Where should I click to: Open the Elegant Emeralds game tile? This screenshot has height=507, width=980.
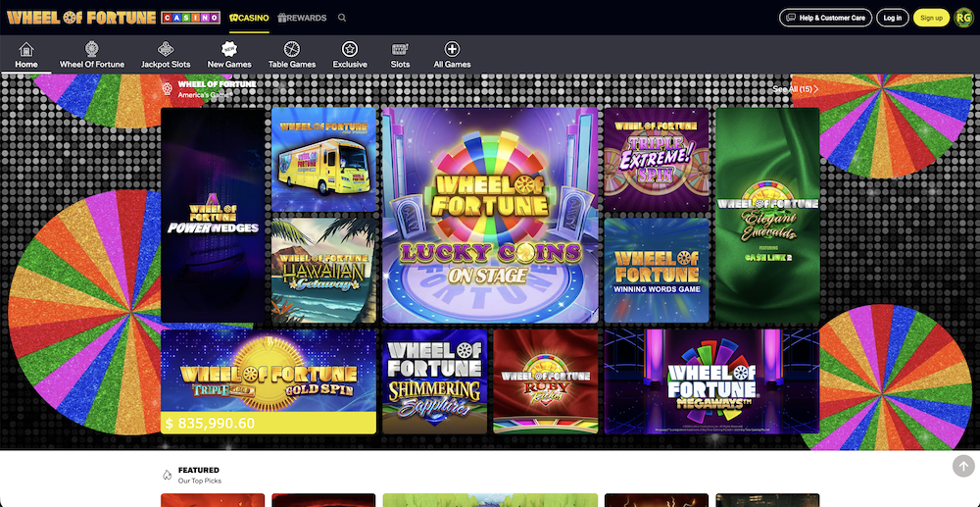pyautogui.click(x=767, y=215)
